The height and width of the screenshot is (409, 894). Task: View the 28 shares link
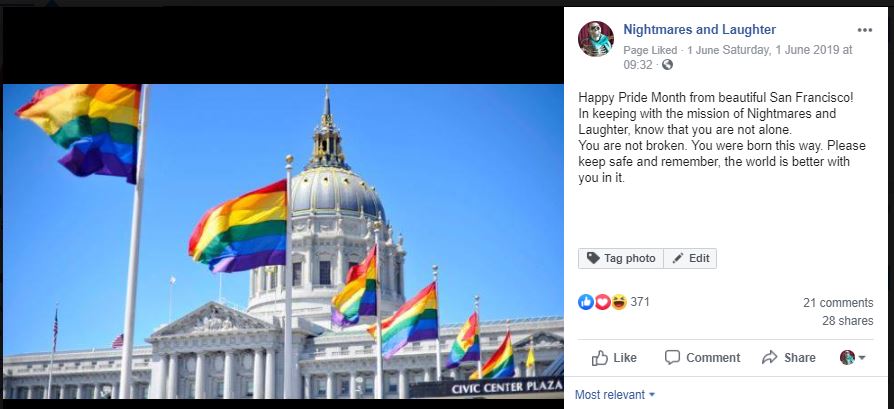click(x=847, y=321)
